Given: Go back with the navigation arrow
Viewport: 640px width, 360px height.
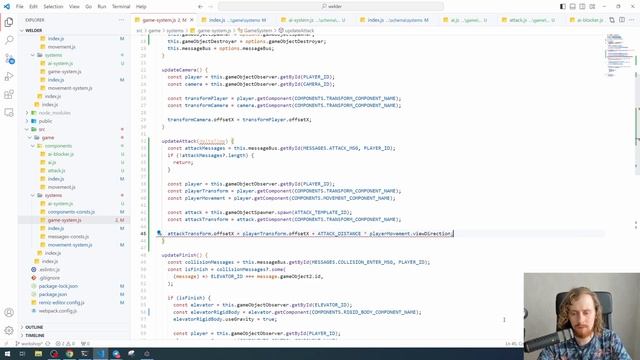Looking at the screenshot, I should (200, 7).
